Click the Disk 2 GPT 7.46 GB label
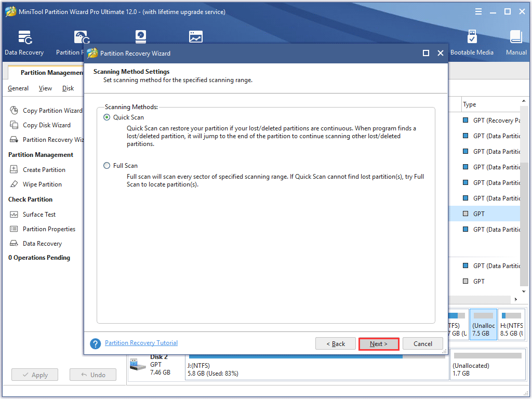 click(160, 365)
